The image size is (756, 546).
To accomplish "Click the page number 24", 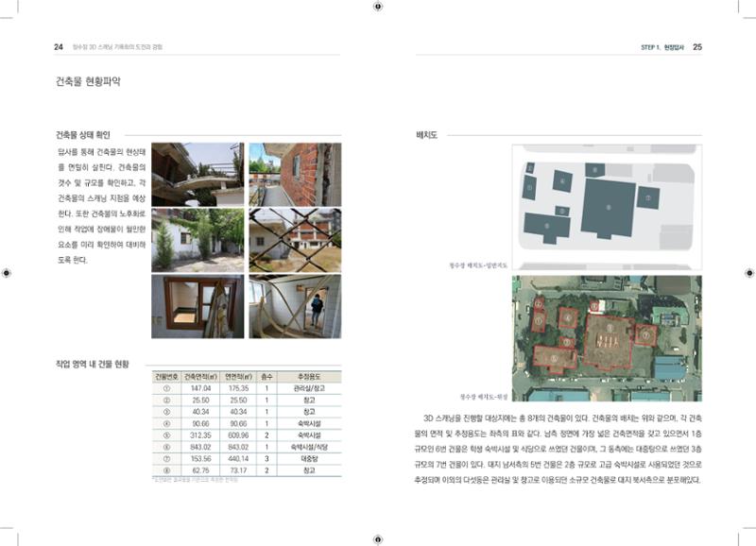I will pos(59,46).
